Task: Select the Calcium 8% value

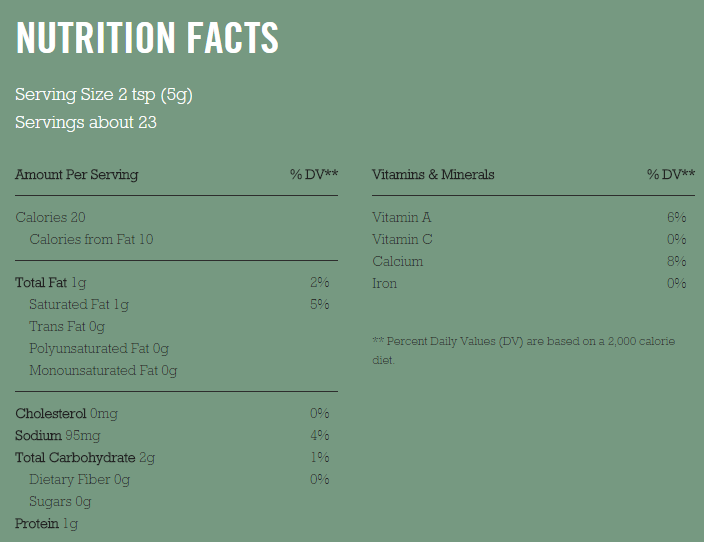Action: click(676, 261)
